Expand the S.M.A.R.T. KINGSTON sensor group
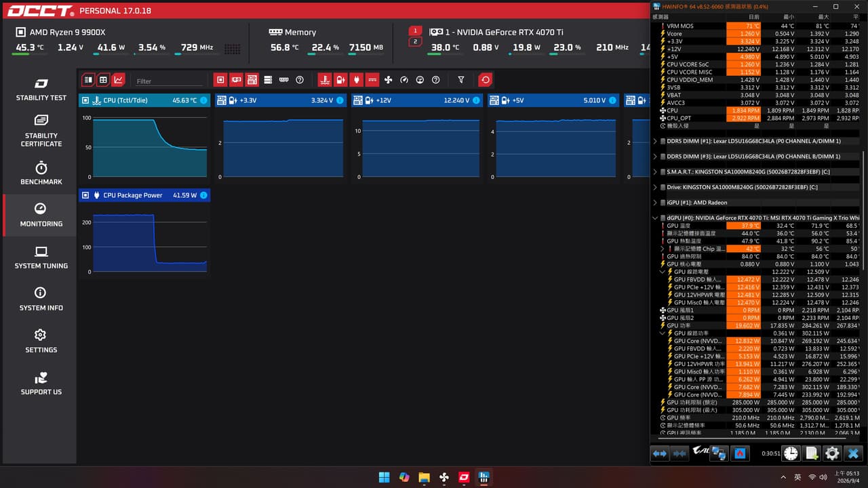The width and height of the screenshot is (868, 488). [655, 171]
